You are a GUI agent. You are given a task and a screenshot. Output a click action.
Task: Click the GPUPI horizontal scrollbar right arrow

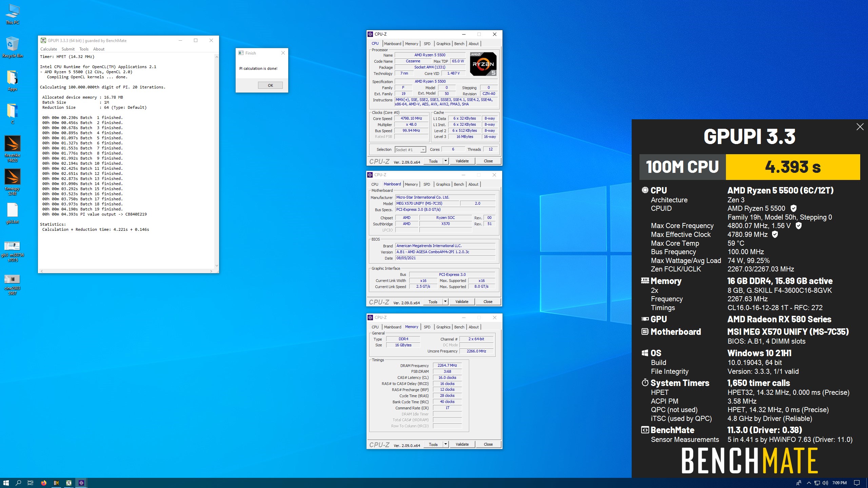point(211,271)
